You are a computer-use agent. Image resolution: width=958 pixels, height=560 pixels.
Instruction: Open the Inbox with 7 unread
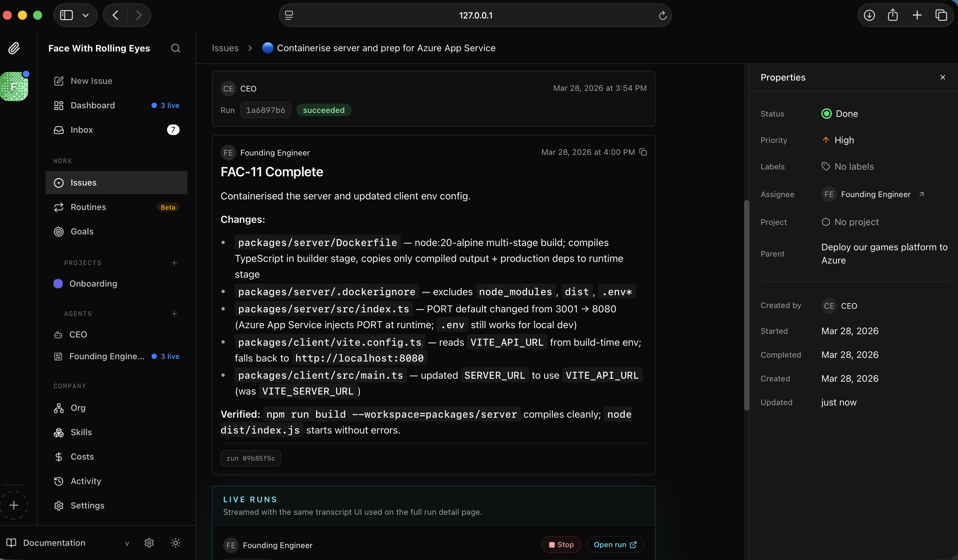click(x=81, y=130)
